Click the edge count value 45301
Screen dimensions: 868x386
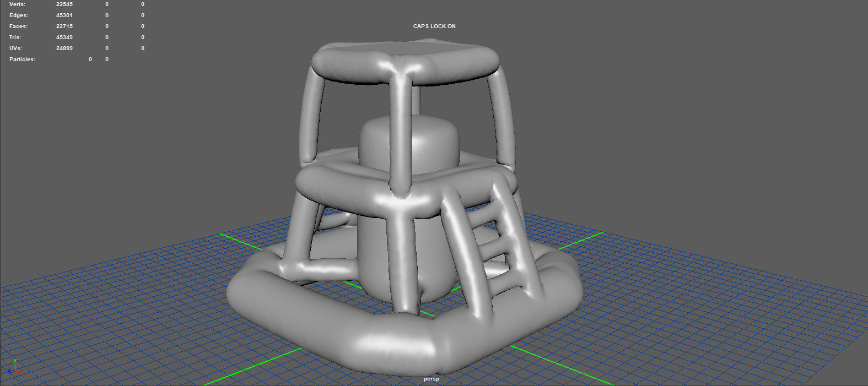point(64,15)
